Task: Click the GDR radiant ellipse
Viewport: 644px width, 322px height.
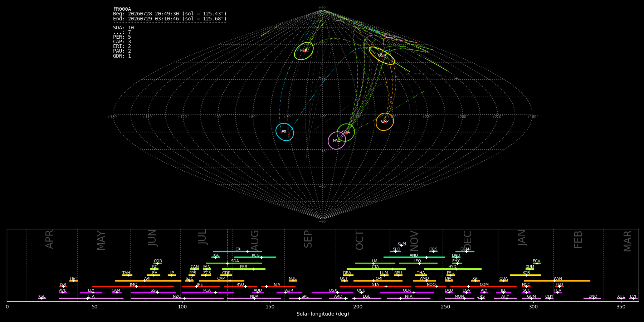Action: 382,55
